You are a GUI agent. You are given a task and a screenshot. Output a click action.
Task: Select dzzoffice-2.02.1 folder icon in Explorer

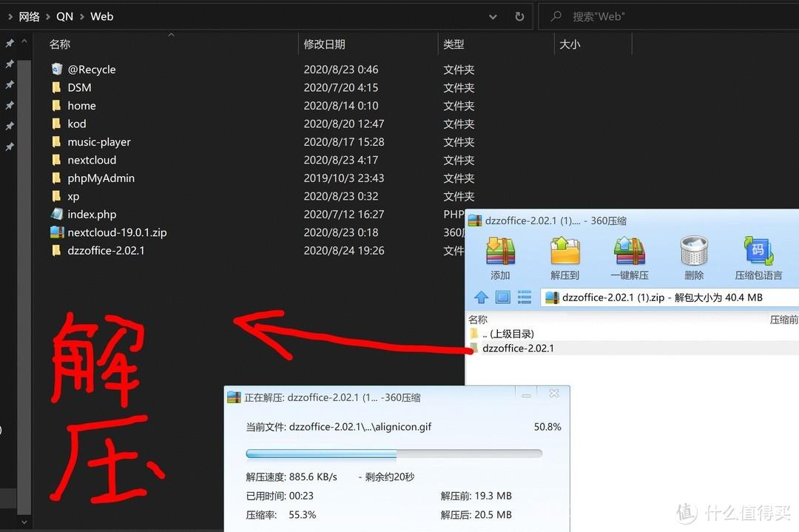pyautogui.click(x=56, y=250)
